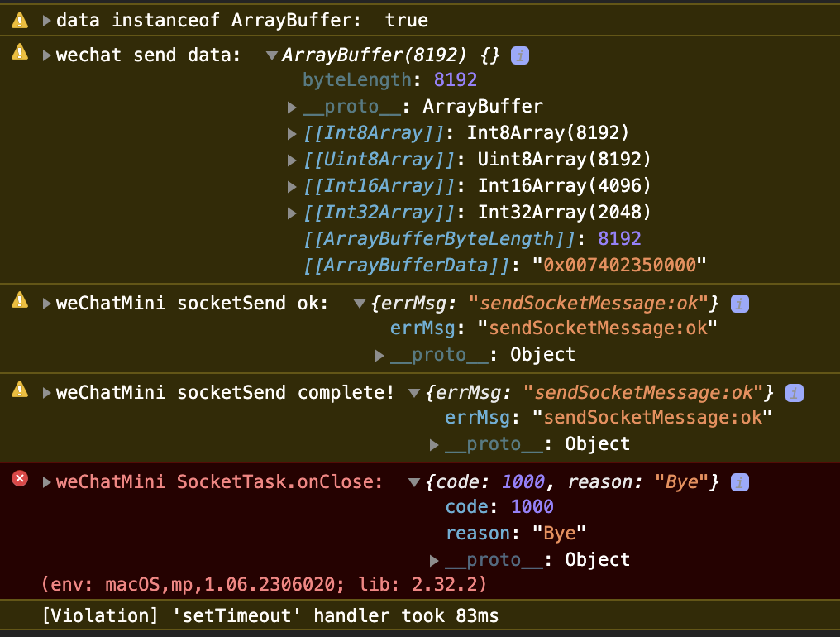Click the Int16Array(4096) value
This screenshot has height=637, width=840.
tap(564, 186)
